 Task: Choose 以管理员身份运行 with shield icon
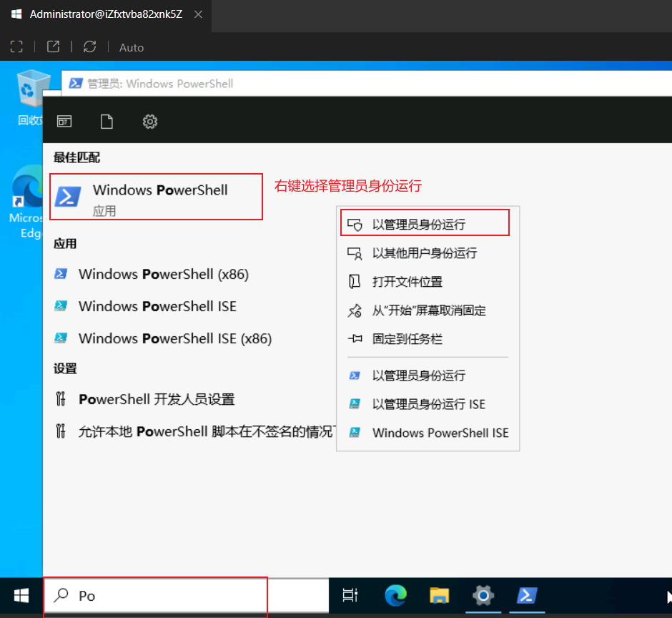[425, 223]
